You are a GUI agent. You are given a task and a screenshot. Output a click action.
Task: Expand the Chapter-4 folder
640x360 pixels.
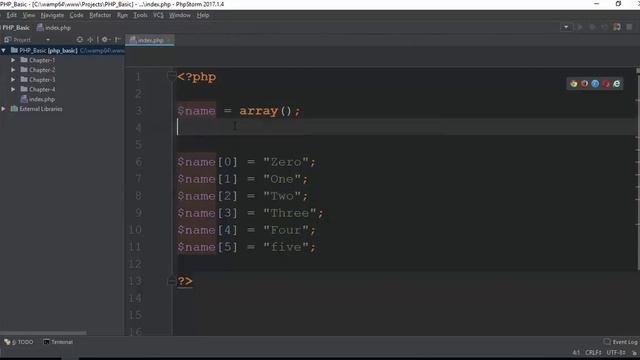click(x=13, y=89)
